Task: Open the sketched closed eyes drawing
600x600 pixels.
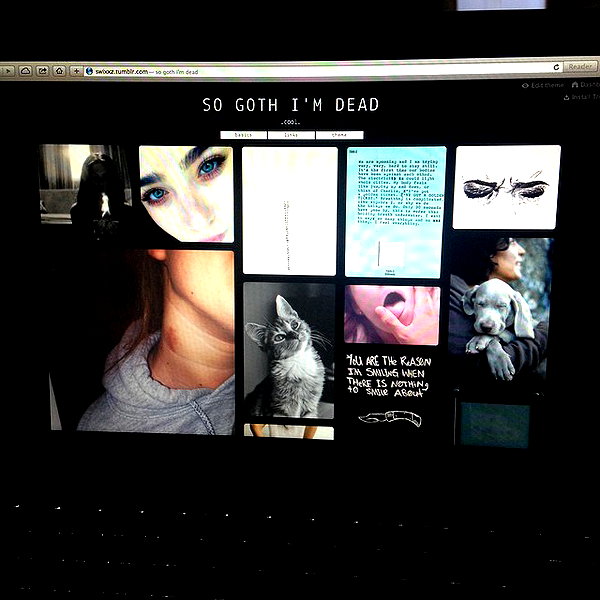Action: [x=507, y=187]
